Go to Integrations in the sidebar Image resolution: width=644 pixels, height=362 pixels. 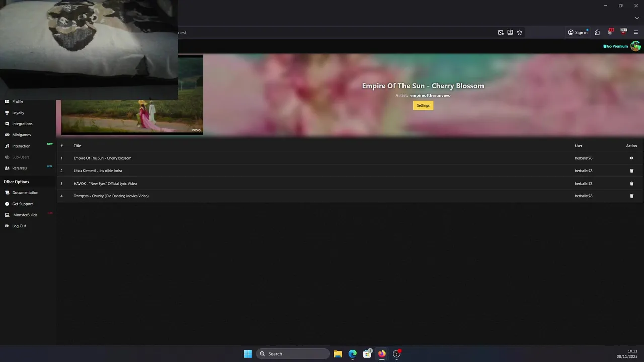(22, 124)
